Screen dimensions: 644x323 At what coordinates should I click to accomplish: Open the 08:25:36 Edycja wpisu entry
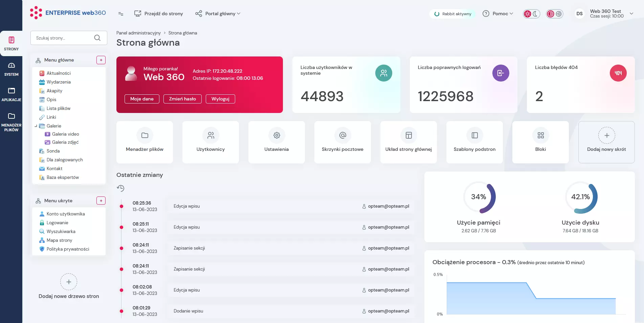291,206
